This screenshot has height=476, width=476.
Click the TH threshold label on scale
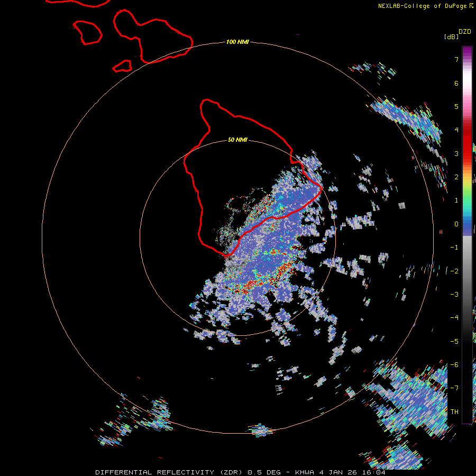pyautogui.click(x=454, y=412)
